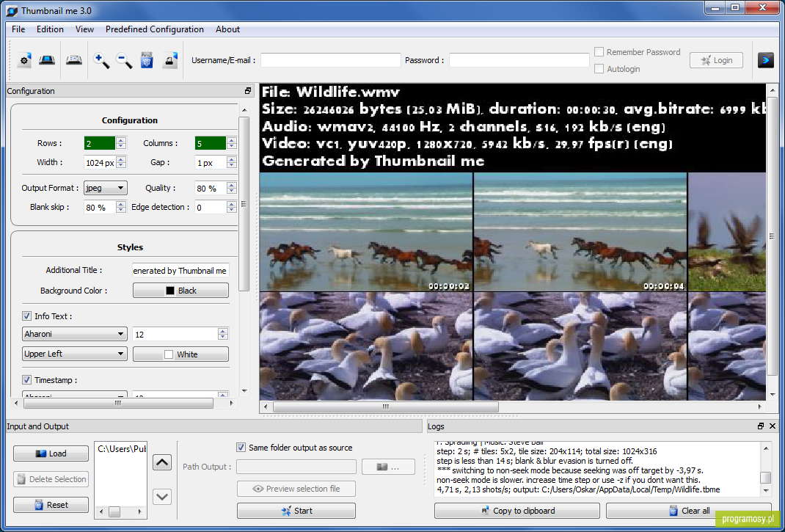785x532 pixels.
Task: Click the Columns spinner control
Action: 231,143
